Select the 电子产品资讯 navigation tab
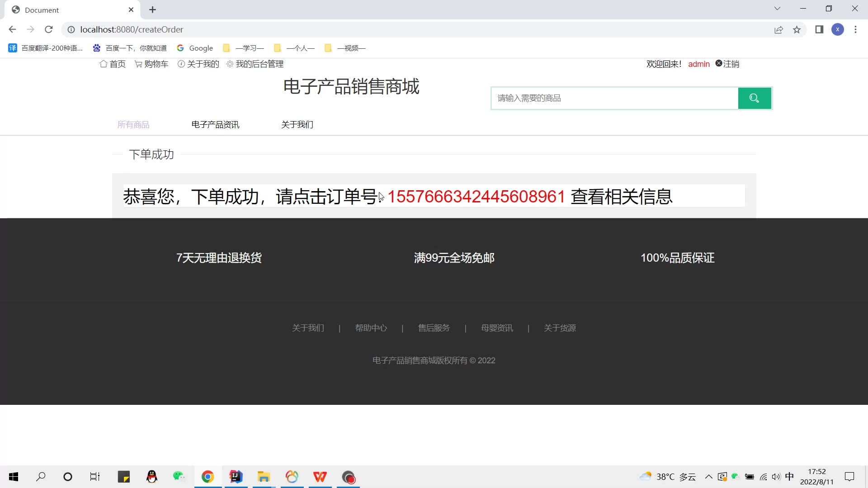The height and width of the screenshot is (488, 868). tap(215, 125)
